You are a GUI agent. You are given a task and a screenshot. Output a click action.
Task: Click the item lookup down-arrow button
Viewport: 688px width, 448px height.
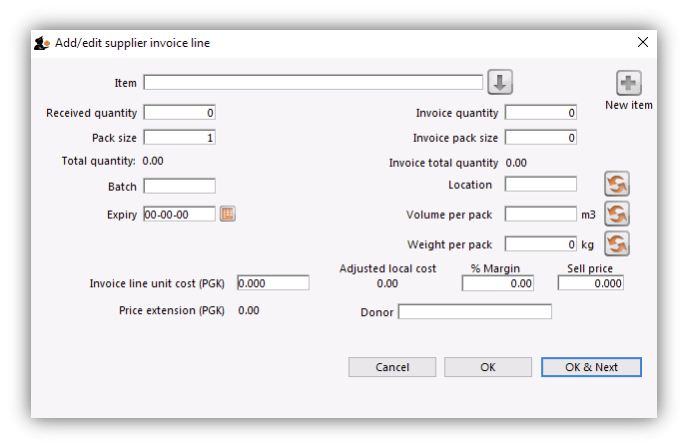(x=500, y=82)
